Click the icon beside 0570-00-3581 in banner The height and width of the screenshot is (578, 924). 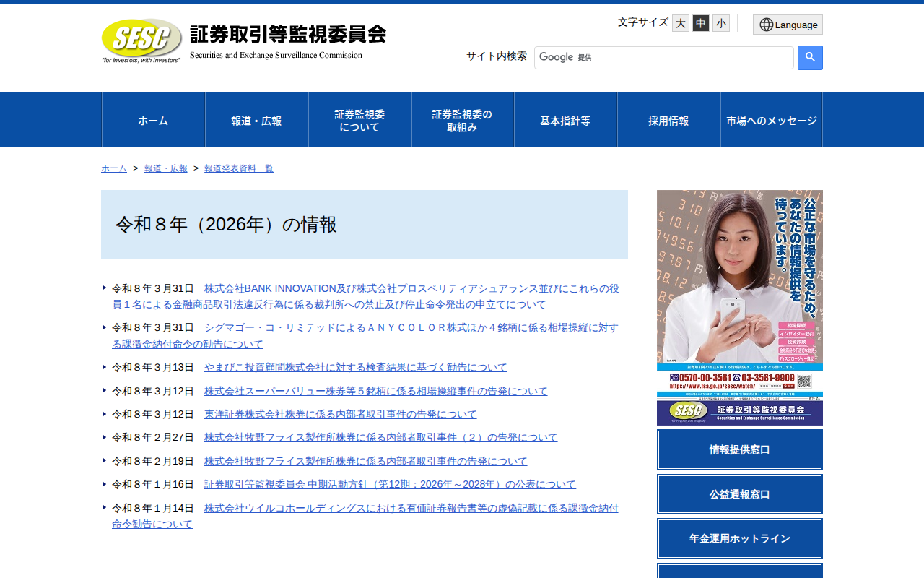(x=674, y=377)
